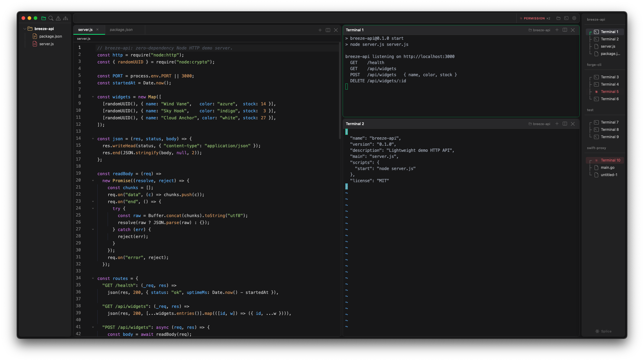
Task: Click the empty command bar at top
Action: click(x=294, y=18)
